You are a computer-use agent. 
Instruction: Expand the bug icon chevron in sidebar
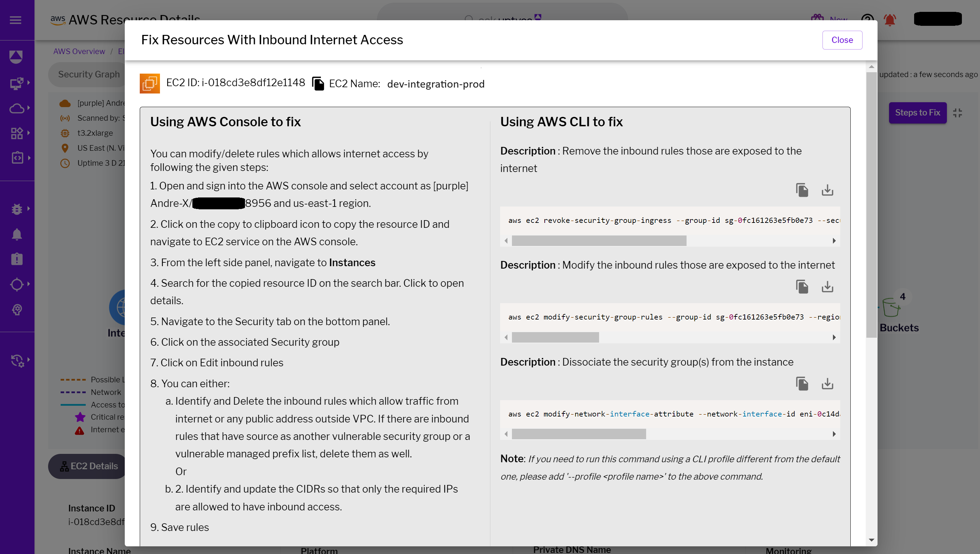pos(29,209)
